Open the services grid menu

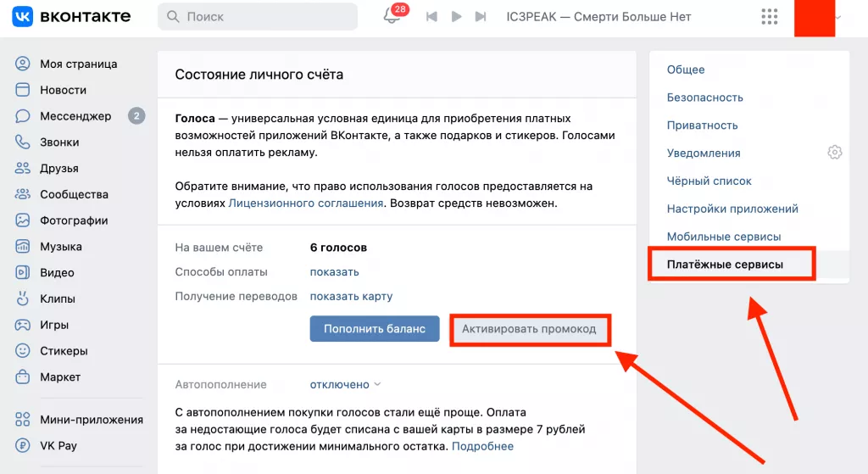pos(770,16)
